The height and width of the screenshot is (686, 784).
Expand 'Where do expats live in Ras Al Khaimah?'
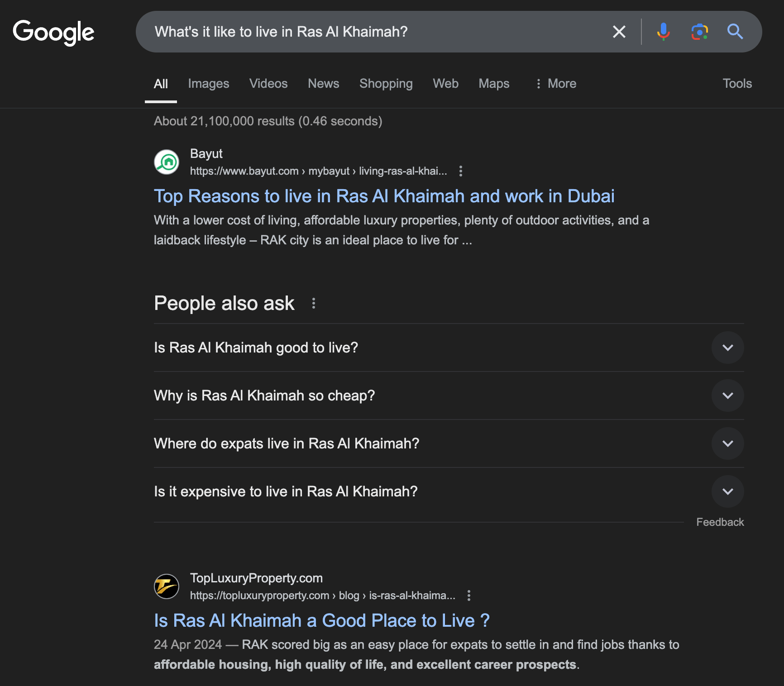449,443
